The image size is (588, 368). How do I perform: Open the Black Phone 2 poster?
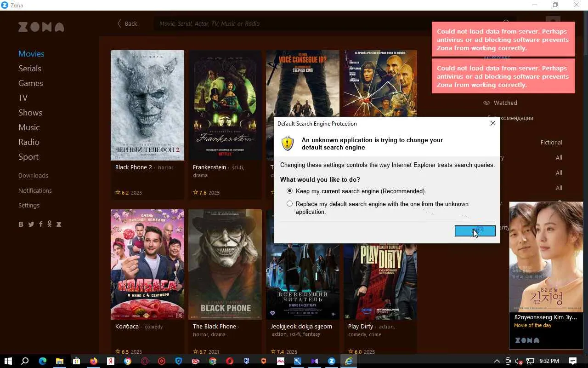pos(147,105)
